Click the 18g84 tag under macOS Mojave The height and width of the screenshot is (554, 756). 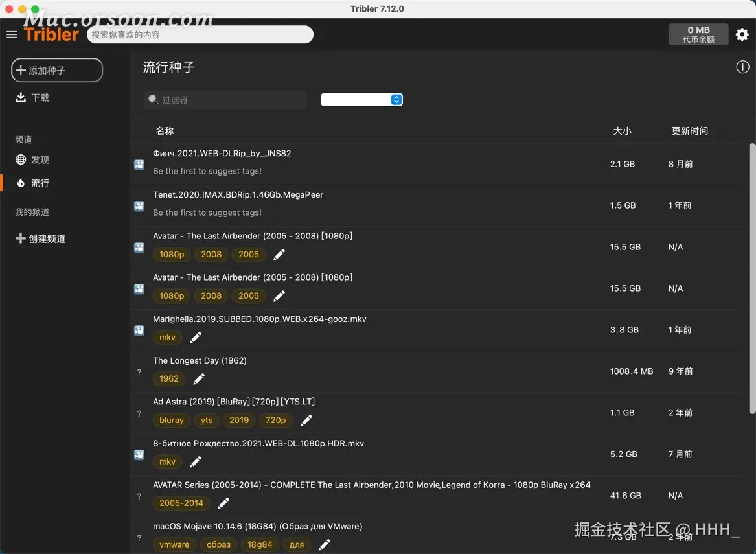[260, 545]
